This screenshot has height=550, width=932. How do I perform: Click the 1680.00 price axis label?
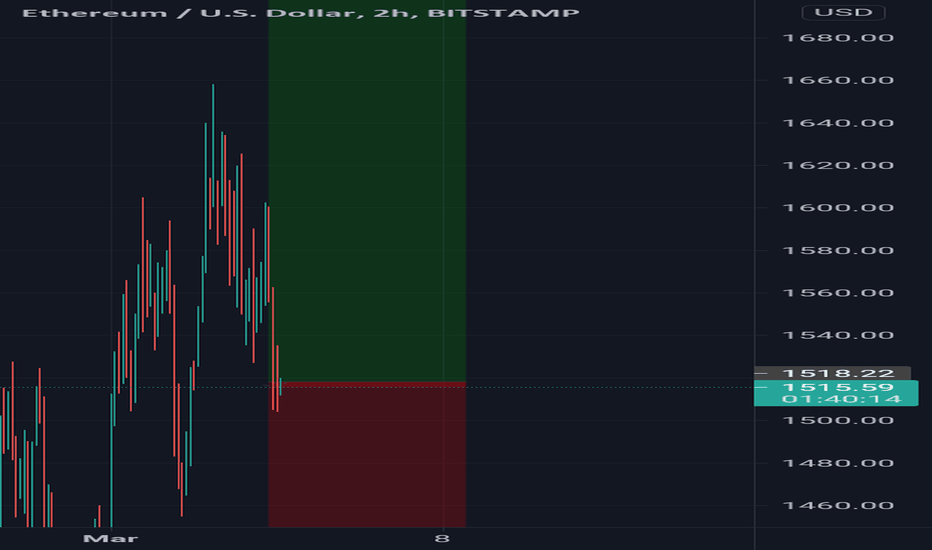(838, 38)
